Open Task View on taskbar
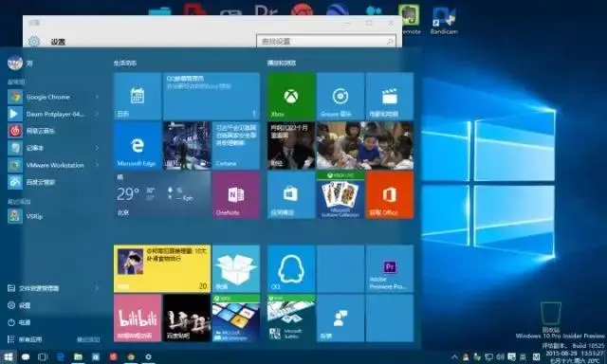The image size is (607, 364). click(x=43, y=356)
